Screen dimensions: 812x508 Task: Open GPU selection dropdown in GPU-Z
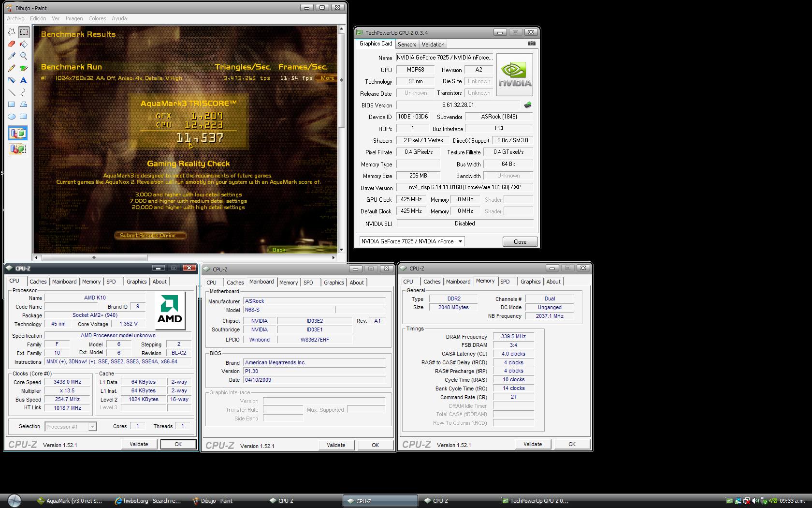(x=460, y=241)
